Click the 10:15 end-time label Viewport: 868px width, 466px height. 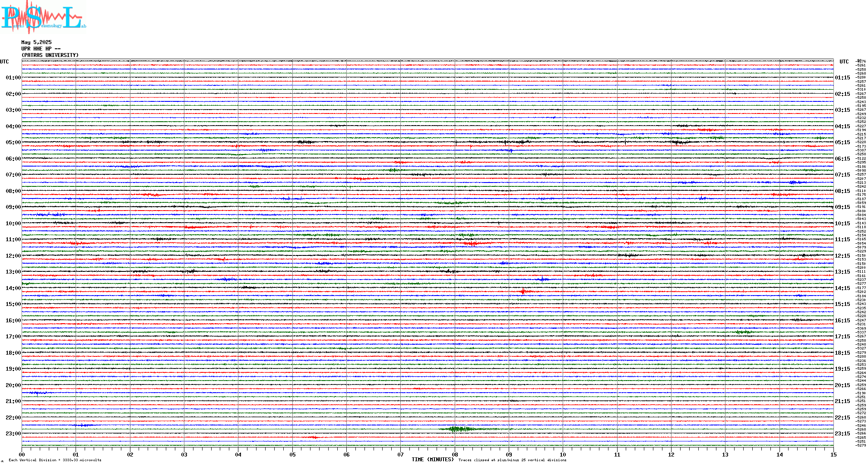point(843,224)
